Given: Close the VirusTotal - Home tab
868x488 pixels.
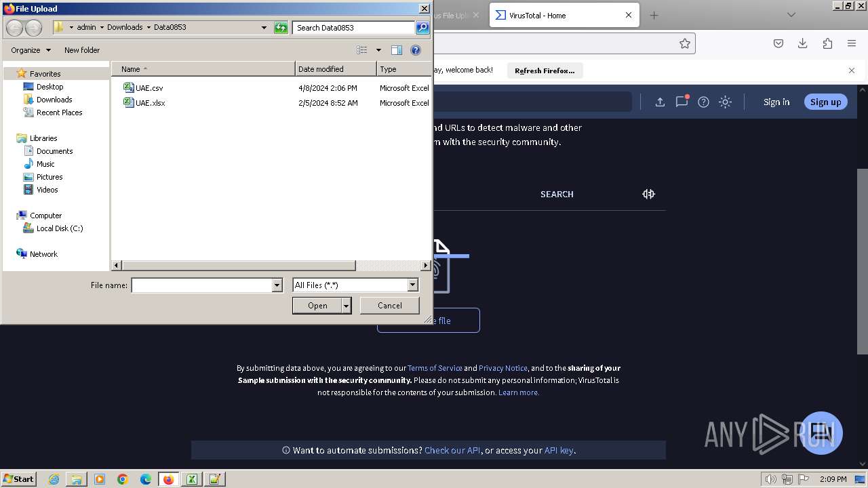Looking at the screenshot, I should coord(629,15).
